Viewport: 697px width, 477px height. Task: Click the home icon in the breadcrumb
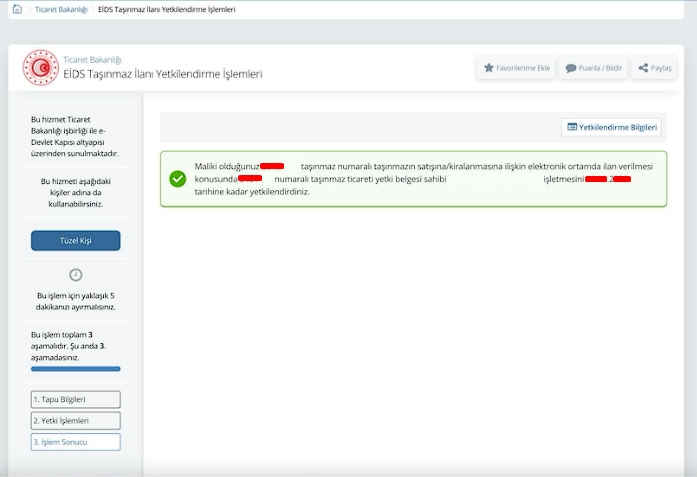(17, 9)
